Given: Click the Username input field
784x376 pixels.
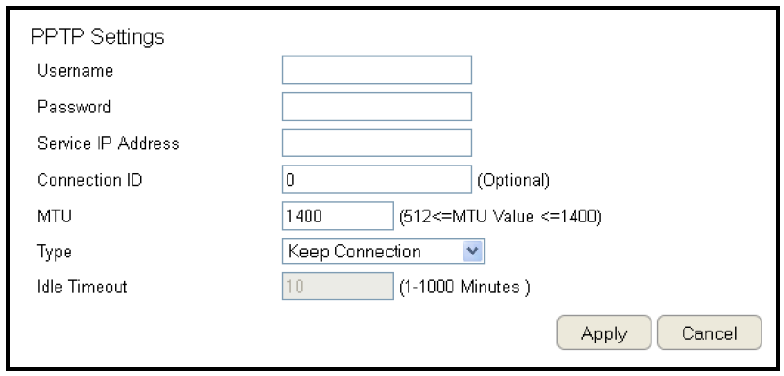Looking at the screenshot, I should tap(376, 70).
